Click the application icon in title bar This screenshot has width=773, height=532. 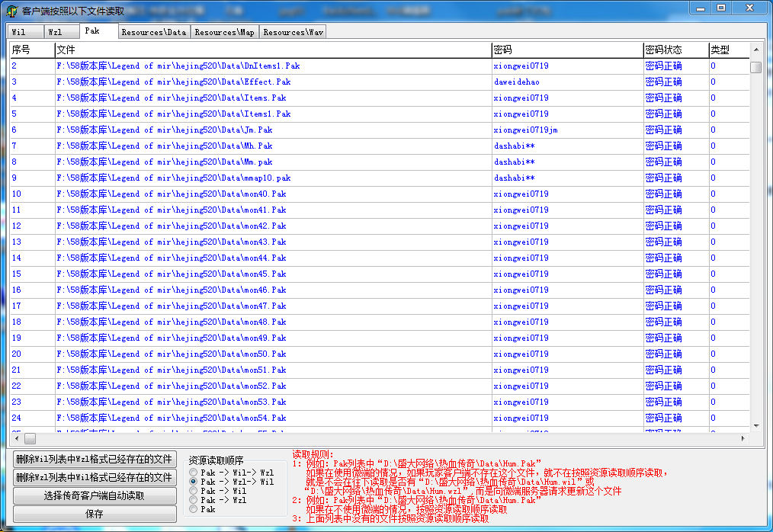[11, 11]
